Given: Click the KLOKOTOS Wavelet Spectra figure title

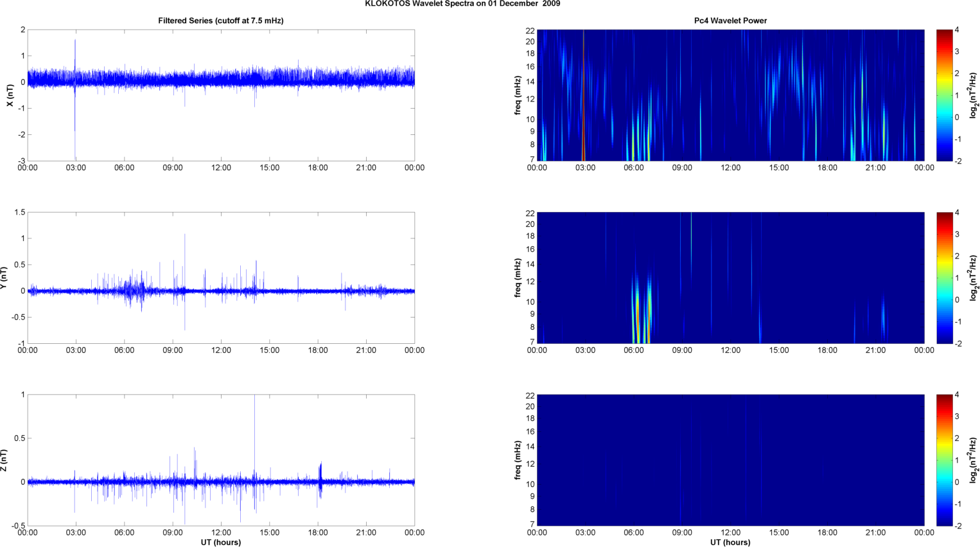Looking at the screenshot, I should (x=462, y=4).
